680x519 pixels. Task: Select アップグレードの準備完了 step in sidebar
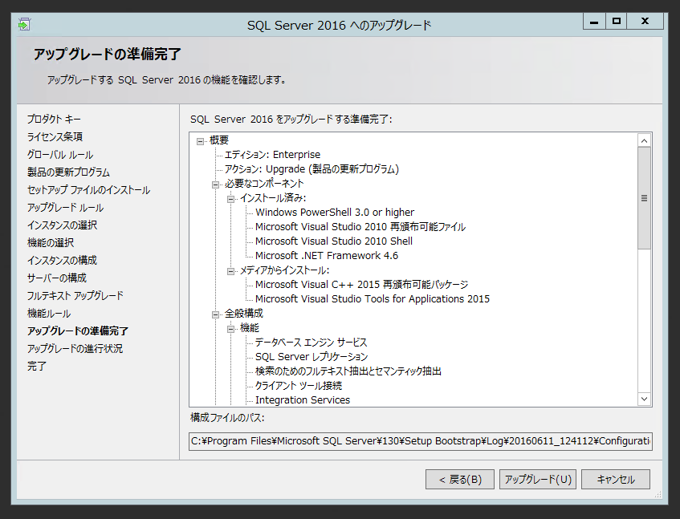[x=78, y=331]
